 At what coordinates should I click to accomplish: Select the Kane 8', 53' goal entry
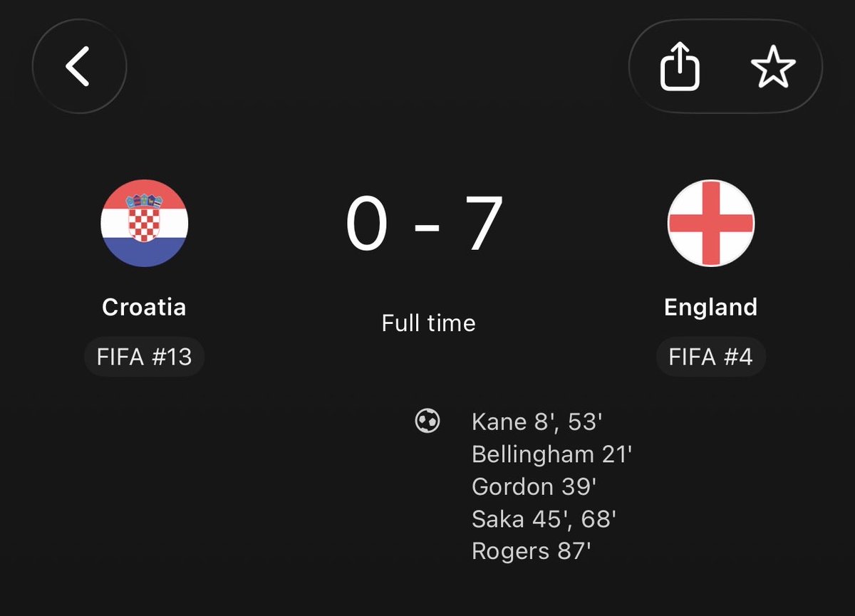pyautogui.click(x=537, y=422)
